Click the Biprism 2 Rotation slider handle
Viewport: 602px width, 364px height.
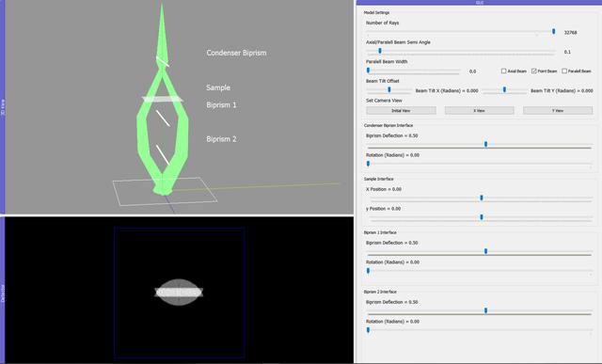368,330
